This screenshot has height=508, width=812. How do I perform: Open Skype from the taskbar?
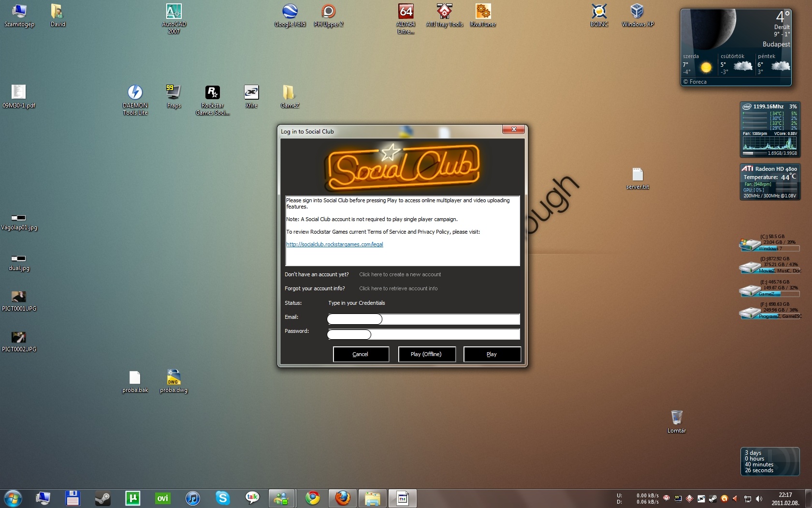222,498
